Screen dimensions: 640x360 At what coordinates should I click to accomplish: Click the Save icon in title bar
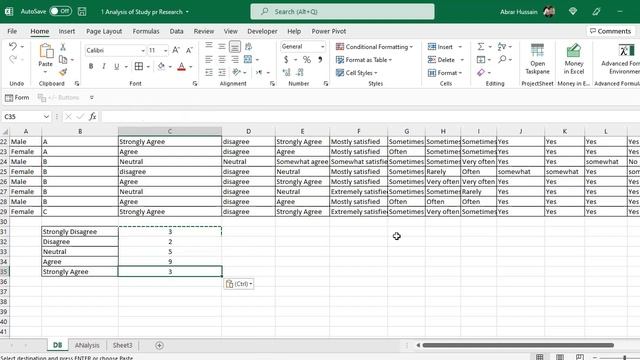tap(82, 11)
